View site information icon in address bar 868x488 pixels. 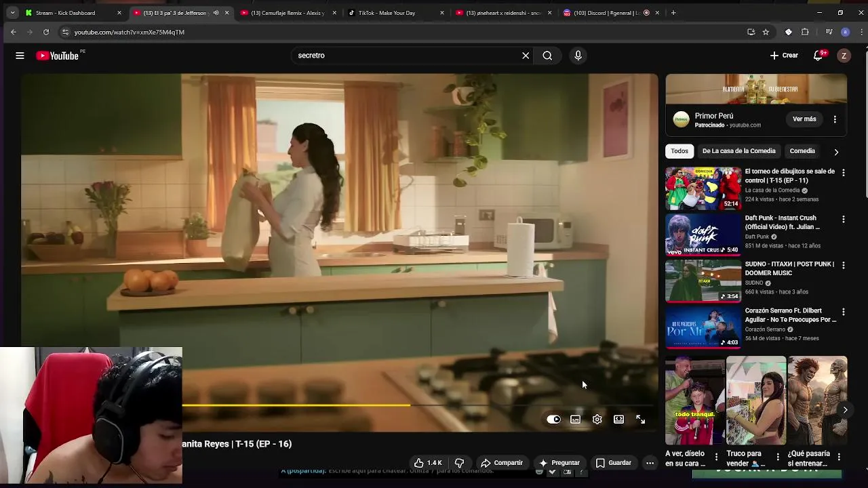pyautogui.click(x=65, y=32)
